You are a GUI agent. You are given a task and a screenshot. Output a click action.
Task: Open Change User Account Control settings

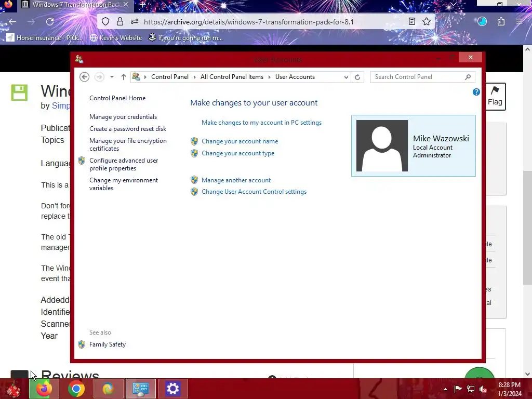coord(254,192)
